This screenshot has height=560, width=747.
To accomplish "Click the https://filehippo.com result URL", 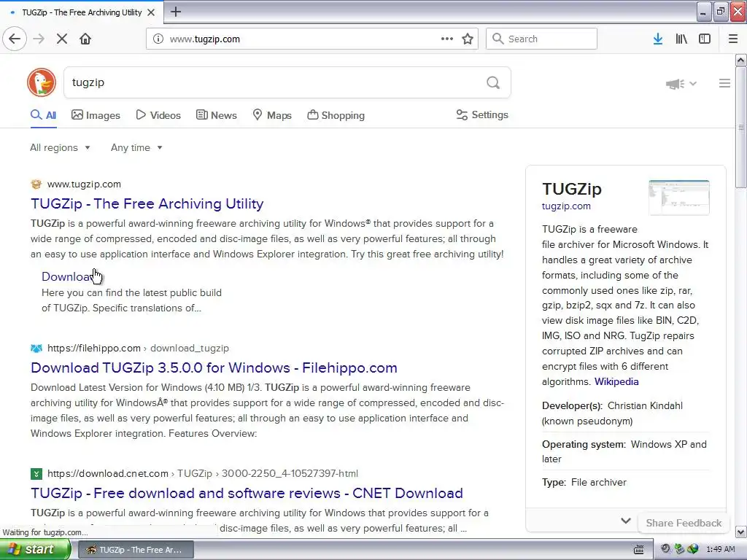I will click(x=94, y=348).
